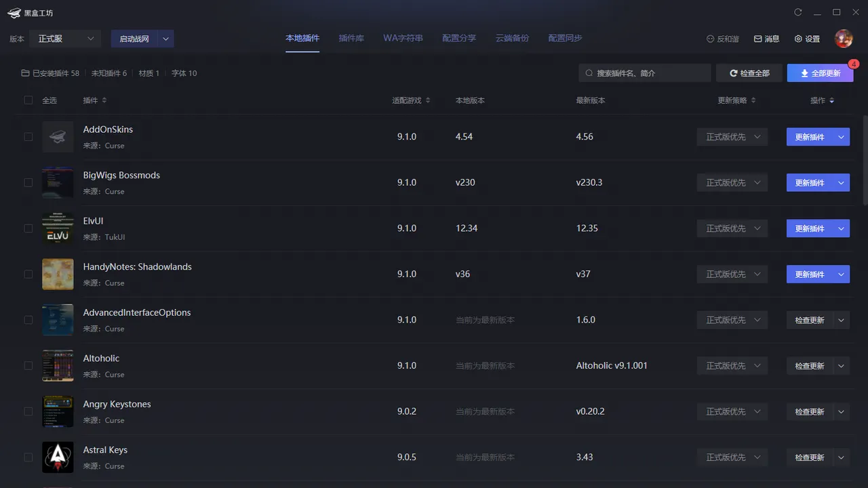Open the Astral Keys plugin thumbnail
868x488 pixels.
pos(58,457)
